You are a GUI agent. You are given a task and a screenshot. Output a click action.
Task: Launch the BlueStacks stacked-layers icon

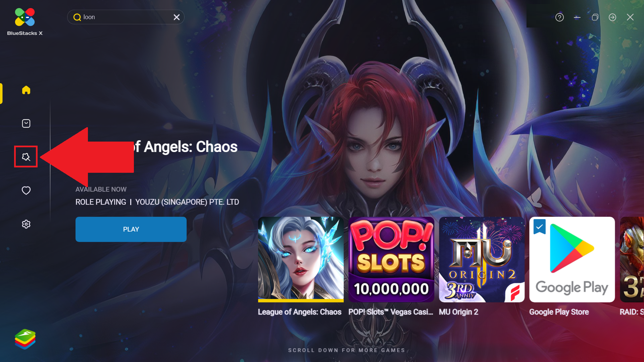point(25,339)
